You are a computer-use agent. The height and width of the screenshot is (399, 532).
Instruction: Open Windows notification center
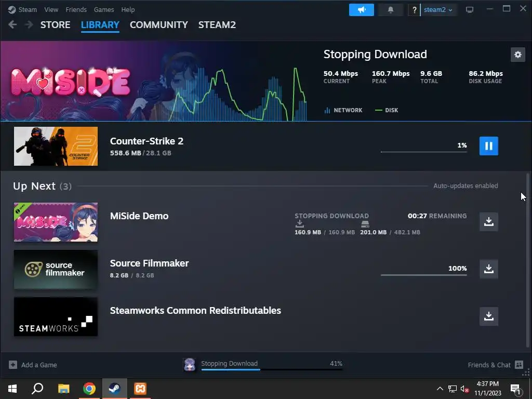coord(515,389)
